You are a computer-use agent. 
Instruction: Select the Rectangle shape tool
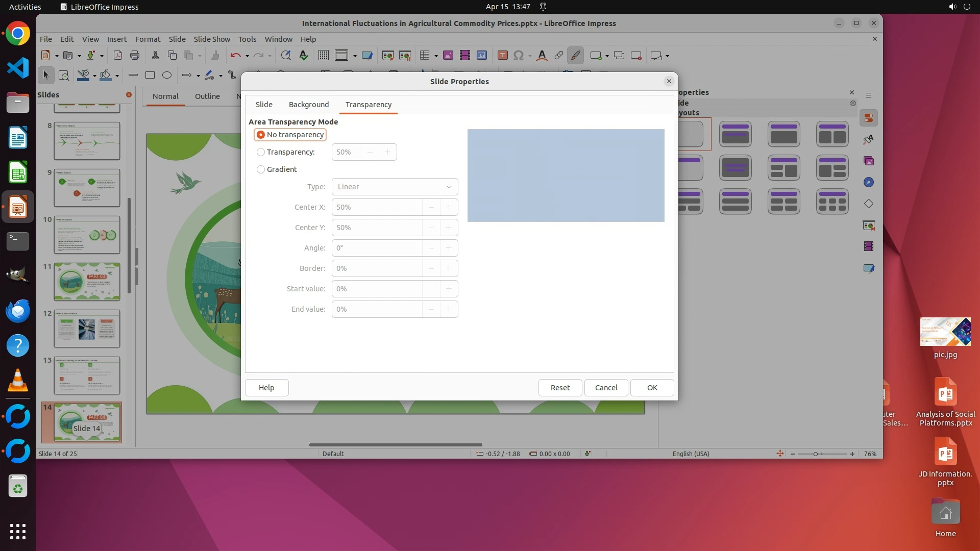(x=150, y=76)
